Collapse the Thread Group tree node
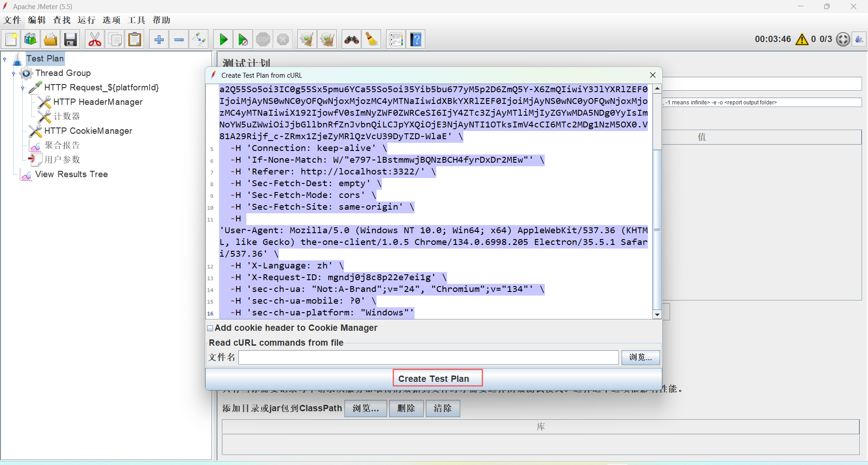 (x=14, y=74)
